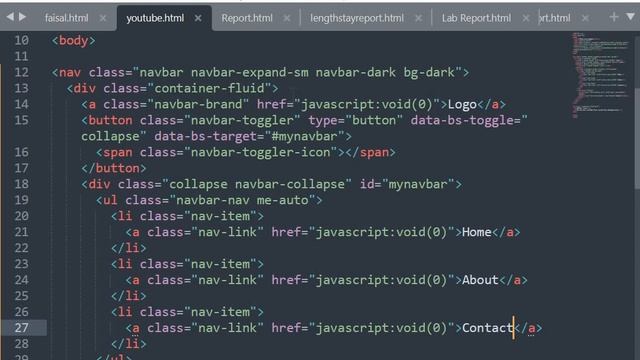Select the partially hidden rt.html tab
This screenshot has height=360, width=640.
[555, 18]
